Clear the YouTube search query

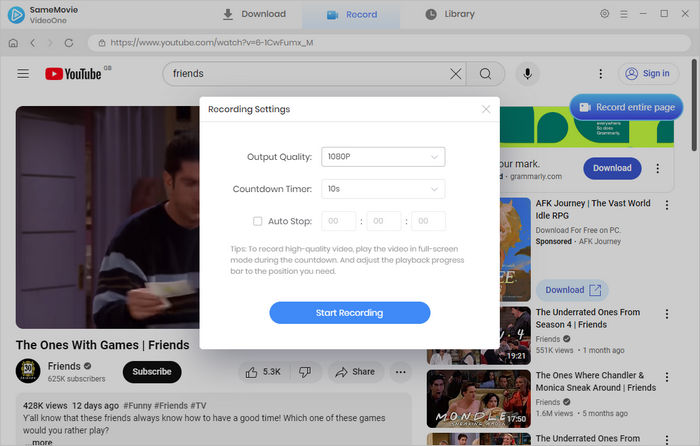tap(456, 74)
